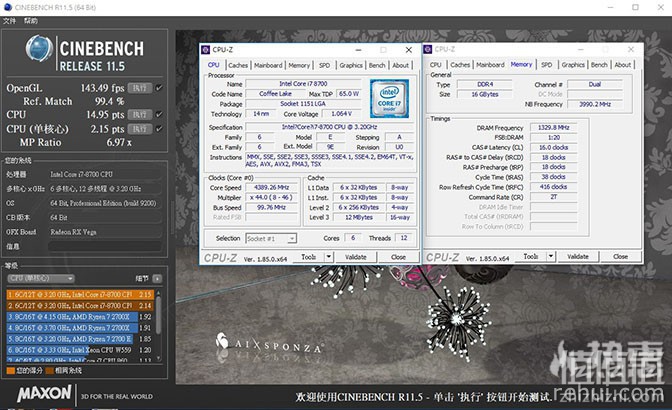Run the single-core CPU benchmark
This screenshot has height=410, width=672.
pyautogui.click(x=140, y=129)
